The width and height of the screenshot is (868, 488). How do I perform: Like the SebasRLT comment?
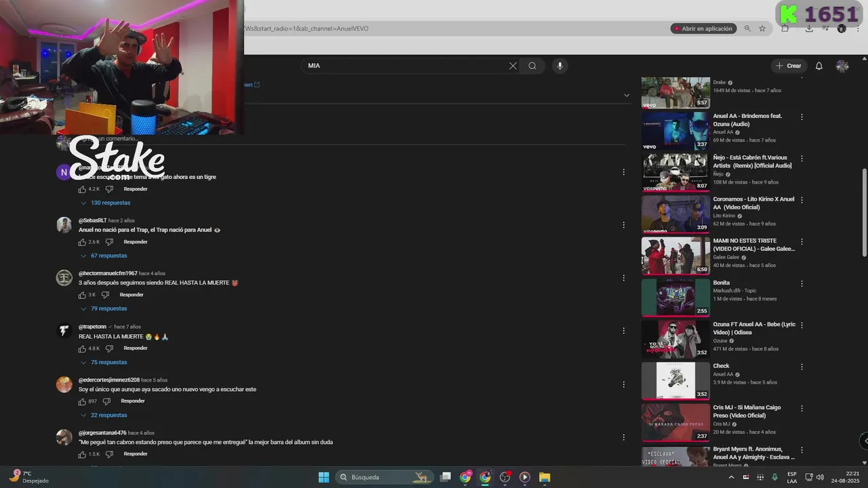(x=82, y=242)
